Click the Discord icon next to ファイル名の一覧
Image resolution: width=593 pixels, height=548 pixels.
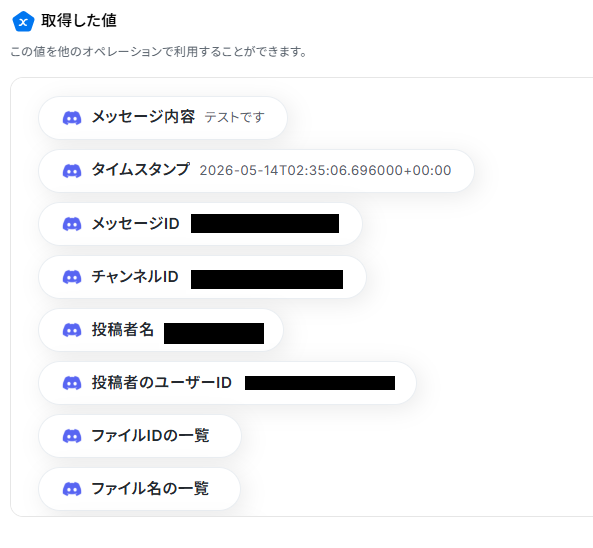tap(72, 489)
